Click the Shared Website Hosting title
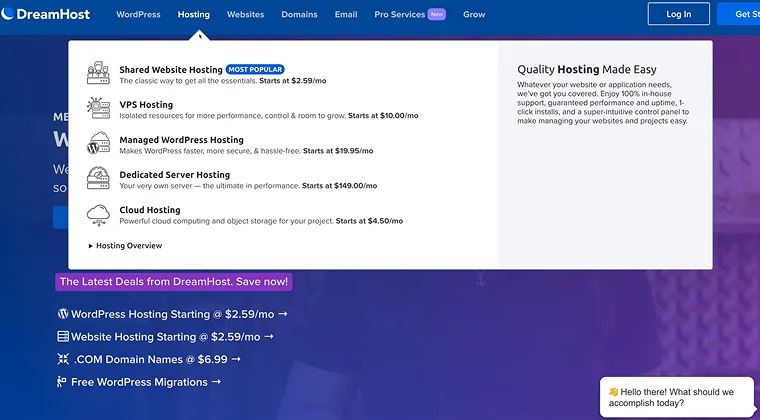 click(170, 70)
